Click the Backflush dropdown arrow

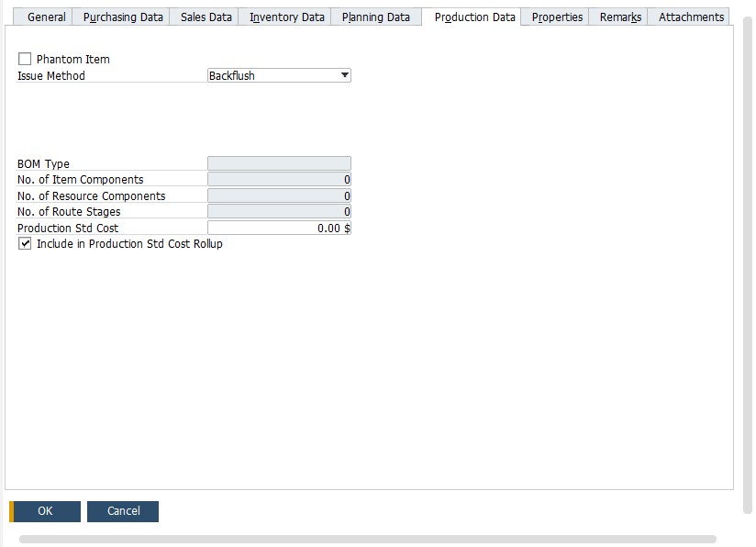(345, 76)
